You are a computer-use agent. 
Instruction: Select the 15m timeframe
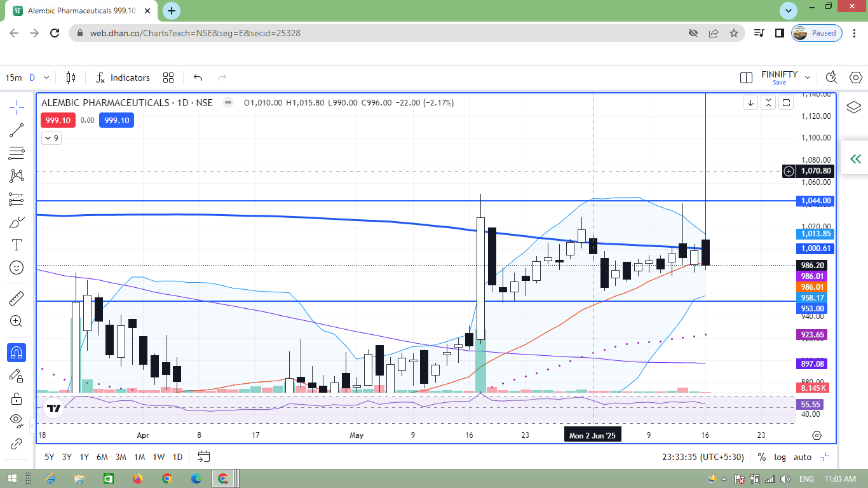pos(13,78)
